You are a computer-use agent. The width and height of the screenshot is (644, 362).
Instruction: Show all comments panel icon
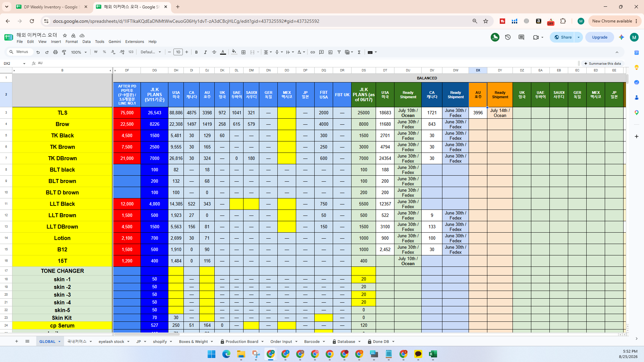click(521, 37)
